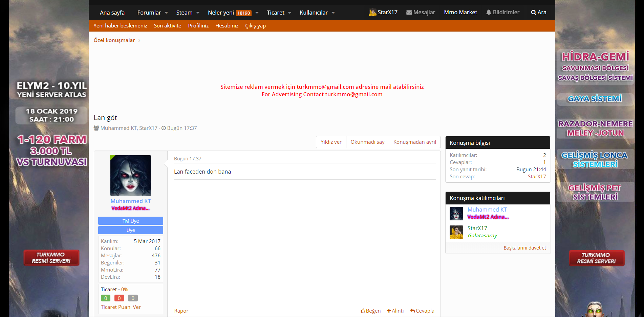This screenshot has width=644, height=317.
Task: Click Muhammed KT's small avatar in participants
Action: pyautogui.click(x=456, y=214)
